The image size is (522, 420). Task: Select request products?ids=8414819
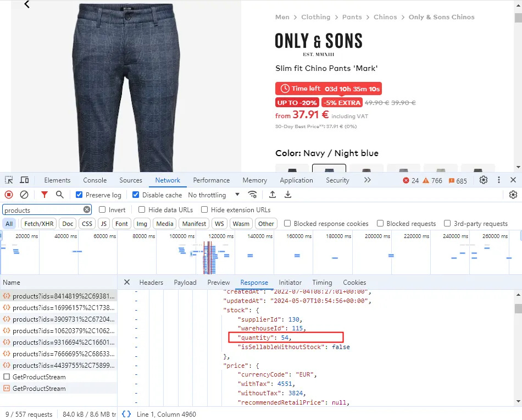tap(59, 296)
